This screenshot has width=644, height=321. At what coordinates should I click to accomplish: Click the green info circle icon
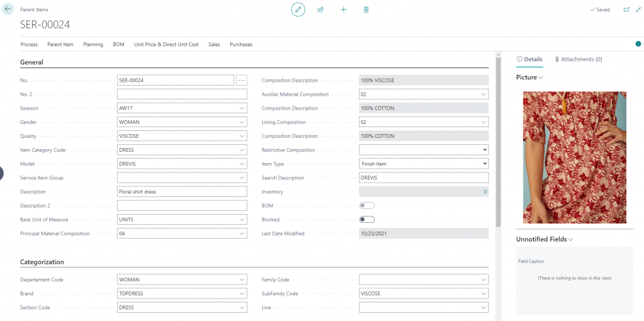pyautogui.click(x=638, y=43)
